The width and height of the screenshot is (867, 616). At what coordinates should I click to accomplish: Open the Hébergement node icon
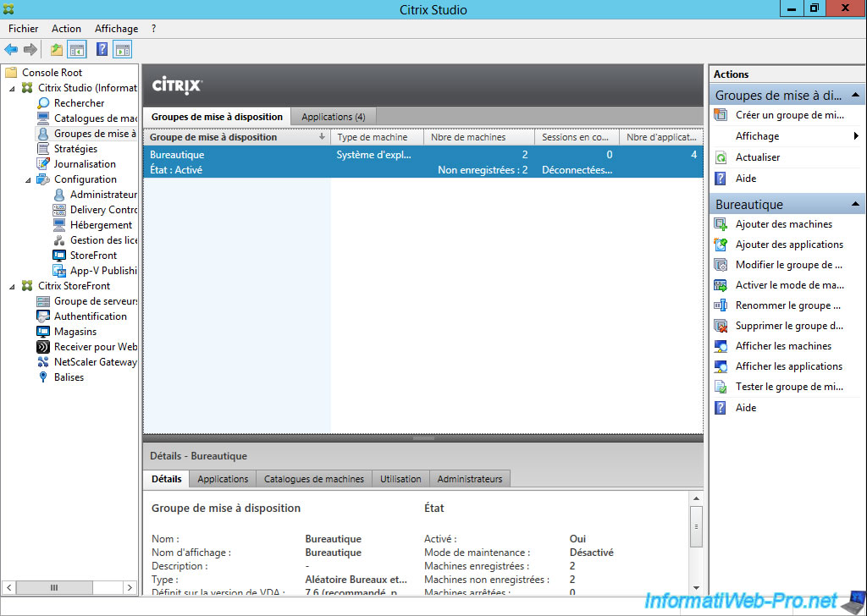(59, 225)
